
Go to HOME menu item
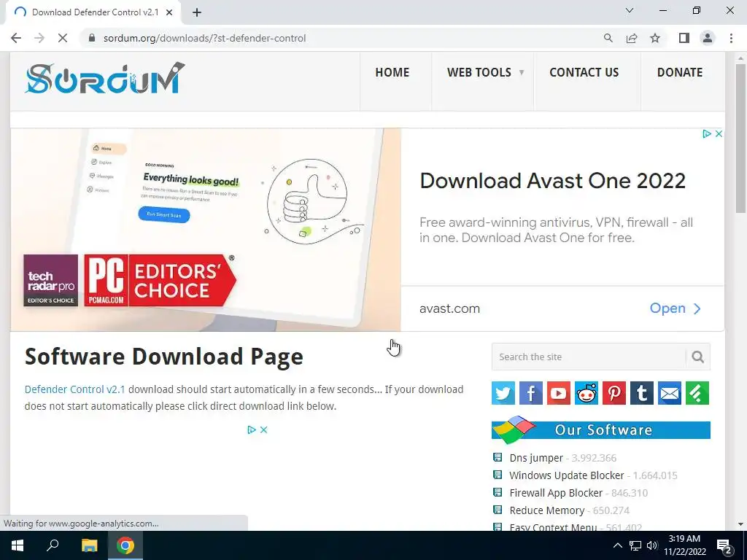392,72
